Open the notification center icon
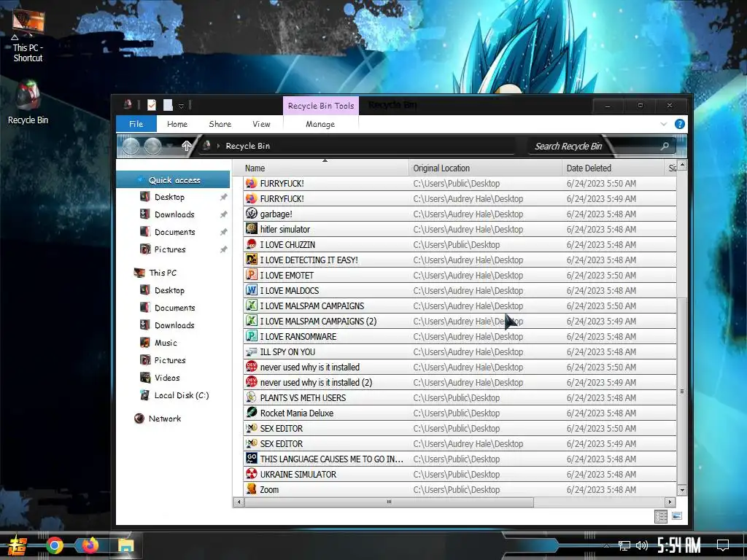The width and height of the screenshot is (747, 560). pyautogui.click(x=723, y=545)
